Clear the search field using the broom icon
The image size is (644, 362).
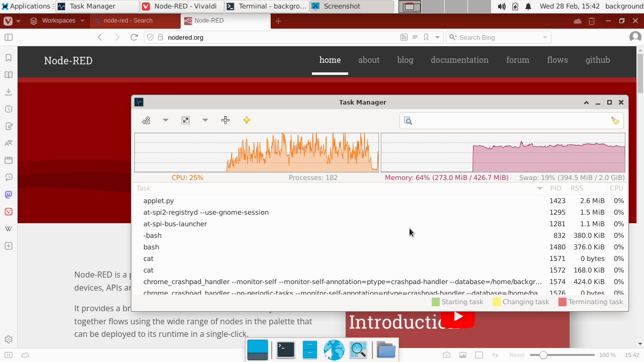click(x=615, y=121)
